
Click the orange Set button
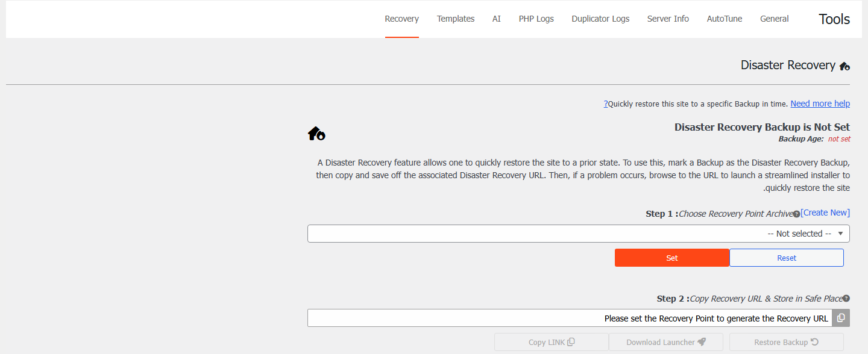[x=672, y=258]
